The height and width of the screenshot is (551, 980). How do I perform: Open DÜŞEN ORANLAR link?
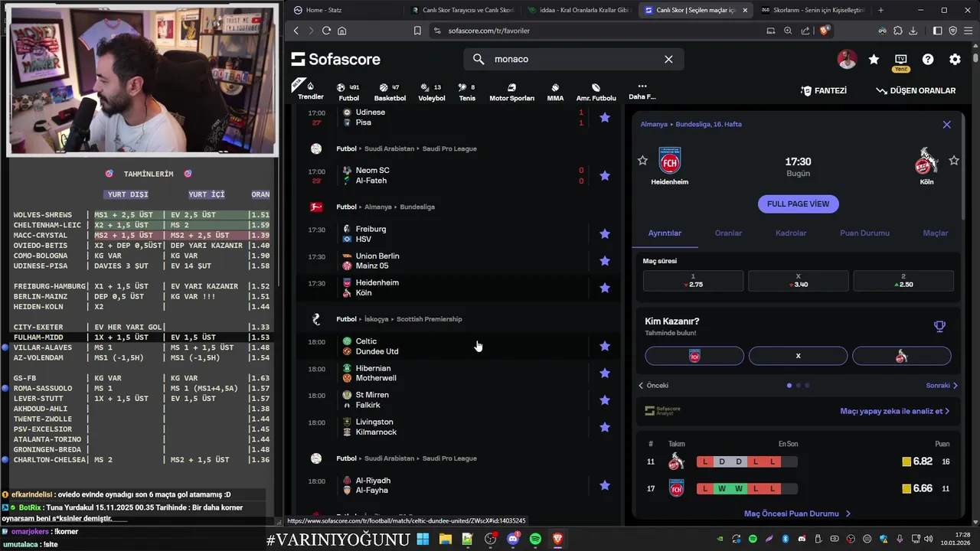pos(916,90)
